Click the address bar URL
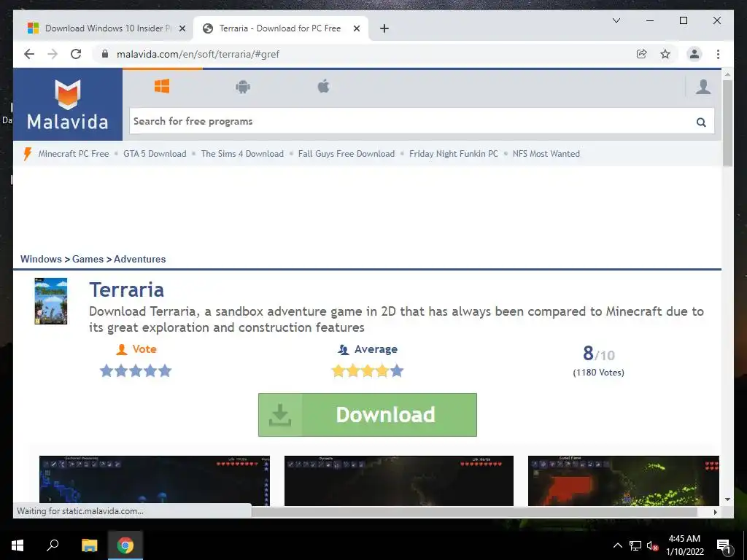Screen dimensions: 747x560 pyautogui.click(x=198, y=54)
